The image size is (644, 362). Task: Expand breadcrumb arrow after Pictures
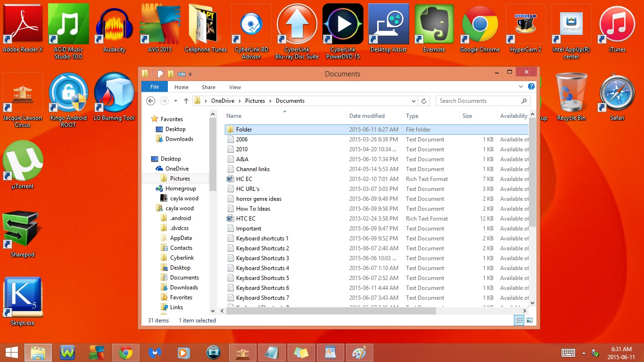(271, 101)
